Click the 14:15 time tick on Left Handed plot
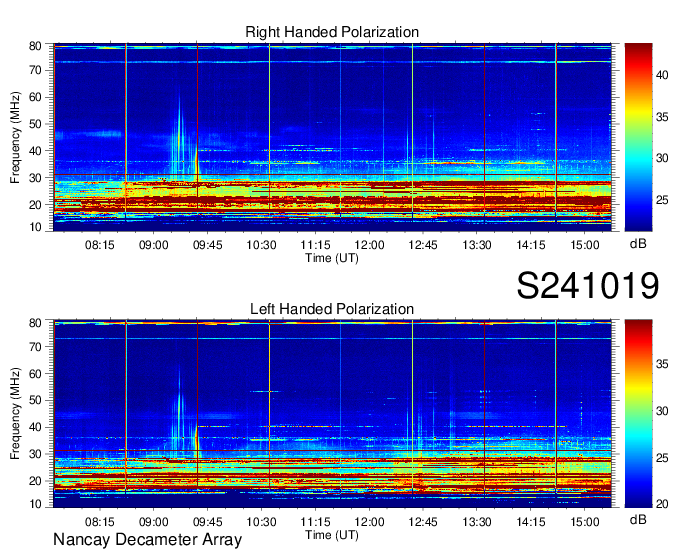 point(531,522)
